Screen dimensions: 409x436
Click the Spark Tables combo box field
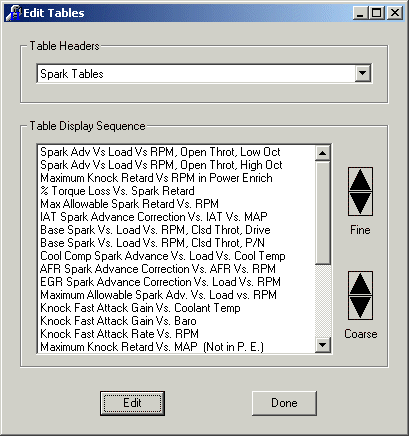(x=204, y=73)
